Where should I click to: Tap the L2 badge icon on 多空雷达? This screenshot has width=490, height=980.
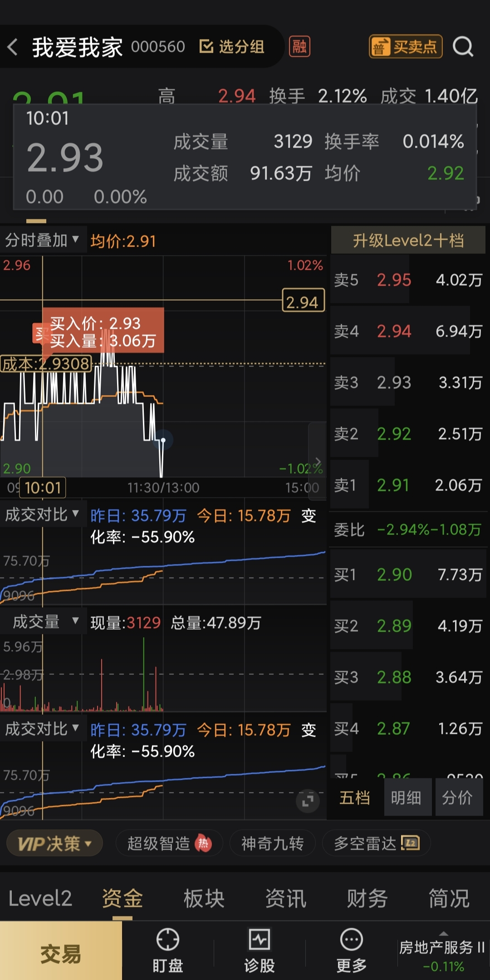coord(411,843)
